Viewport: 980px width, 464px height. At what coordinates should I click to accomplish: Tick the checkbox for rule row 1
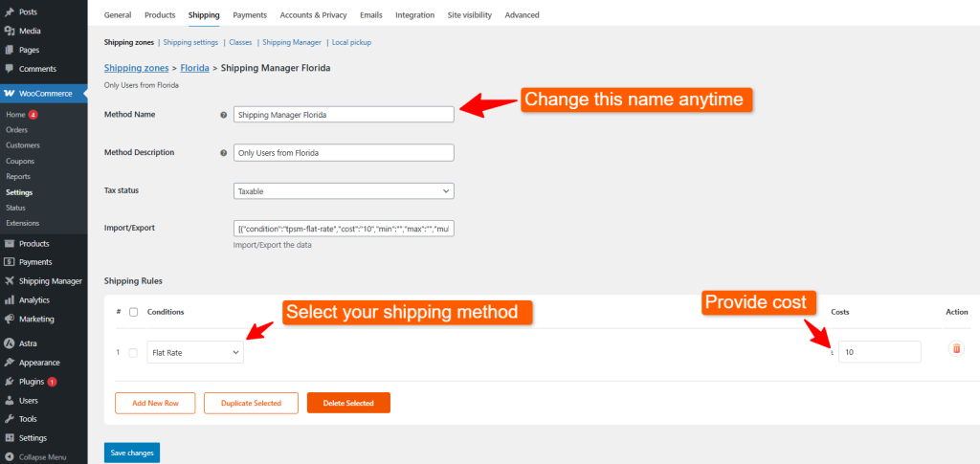click(x=133, y=352)
